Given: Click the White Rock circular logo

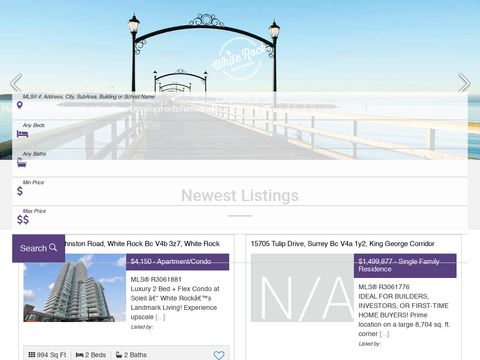Looking at the screenshot, I should (x=240, y=59).
